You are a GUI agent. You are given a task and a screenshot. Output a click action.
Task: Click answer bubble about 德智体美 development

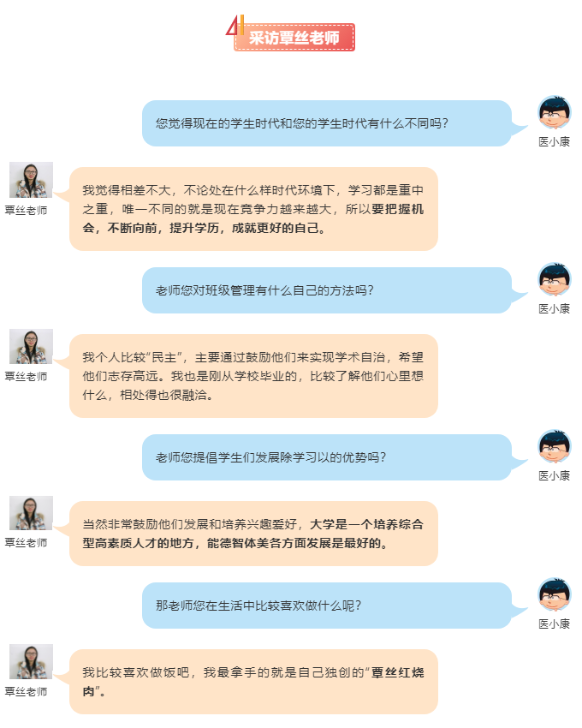point(254,534)
